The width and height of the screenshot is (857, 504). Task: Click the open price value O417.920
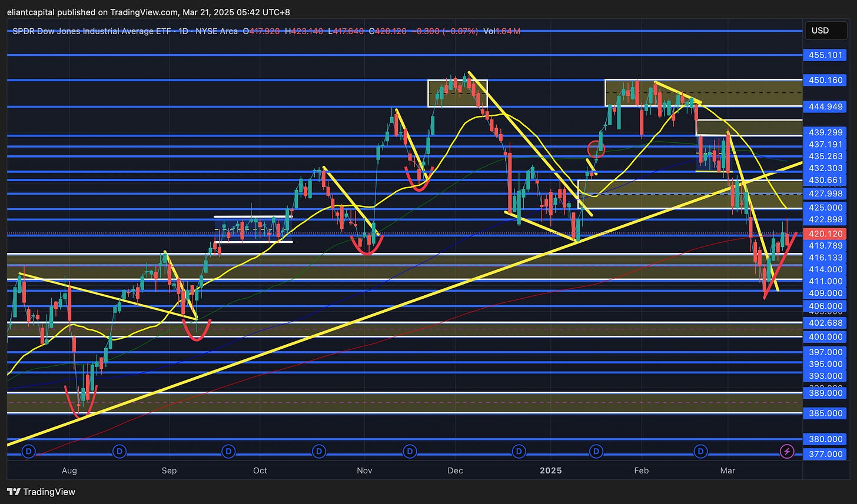click(x=262, y=31)
